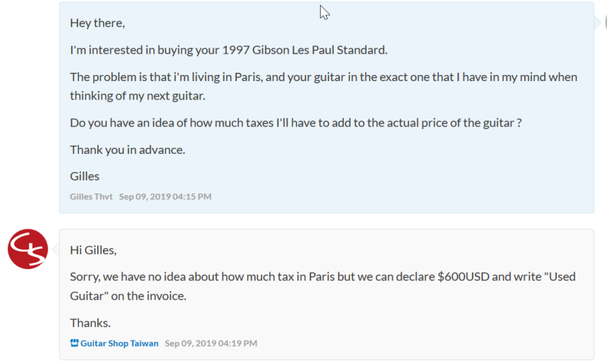Image resolution: width=607 pixels, height=364 pixels.
Task: Click the "Thank you in advance." line
Action: (127, 149)
